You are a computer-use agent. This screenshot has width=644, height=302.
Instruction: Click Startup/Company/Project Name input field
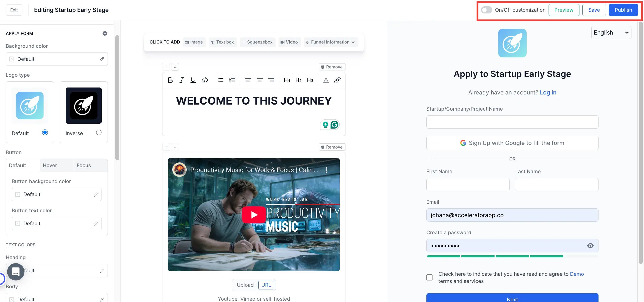point(512,122)
